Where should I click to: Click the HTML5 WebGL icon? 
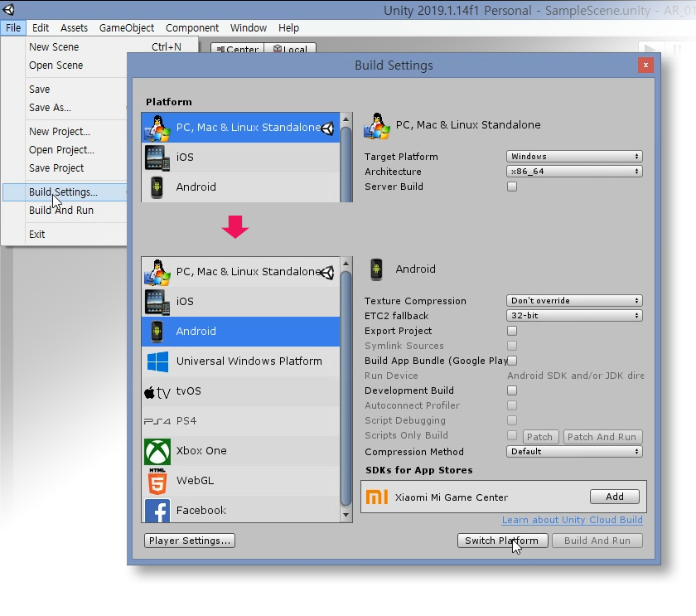157,482
